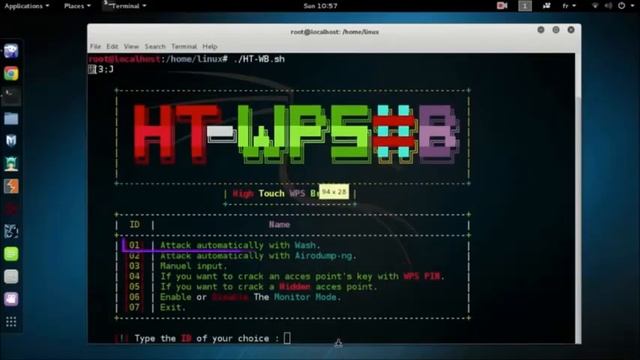
Task: Launch Armitage from the dock
Action: click(x=11, y=164)
